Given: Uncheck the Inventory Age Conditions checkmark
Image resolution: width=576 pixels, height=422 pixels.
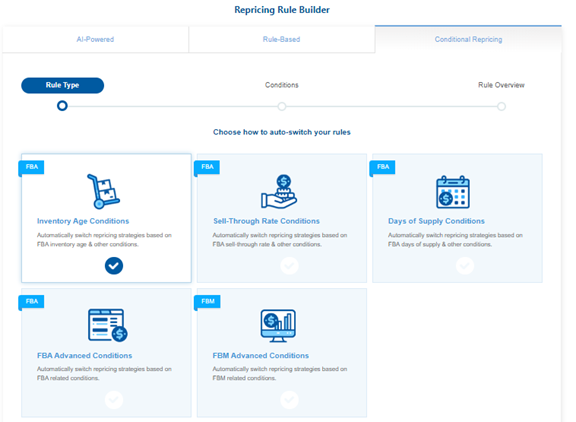Looking at the screenshot, I should 114,266.
